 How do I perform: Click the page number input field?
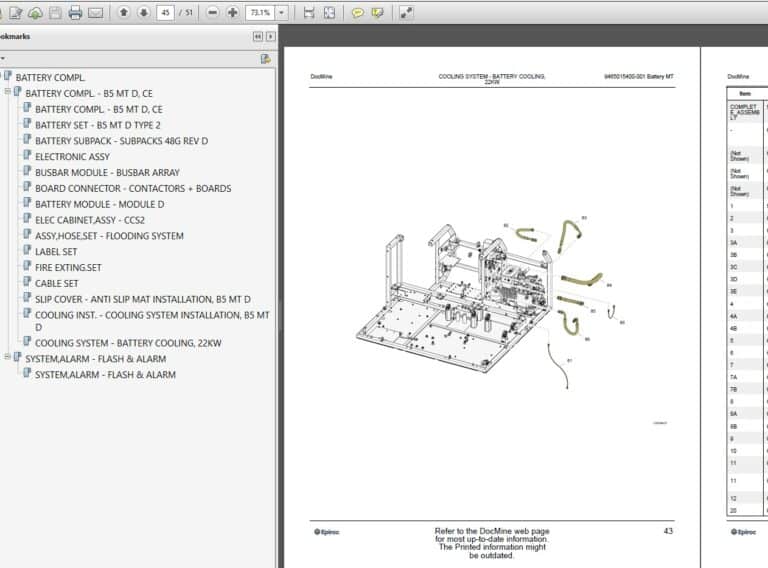click(165, 13)
